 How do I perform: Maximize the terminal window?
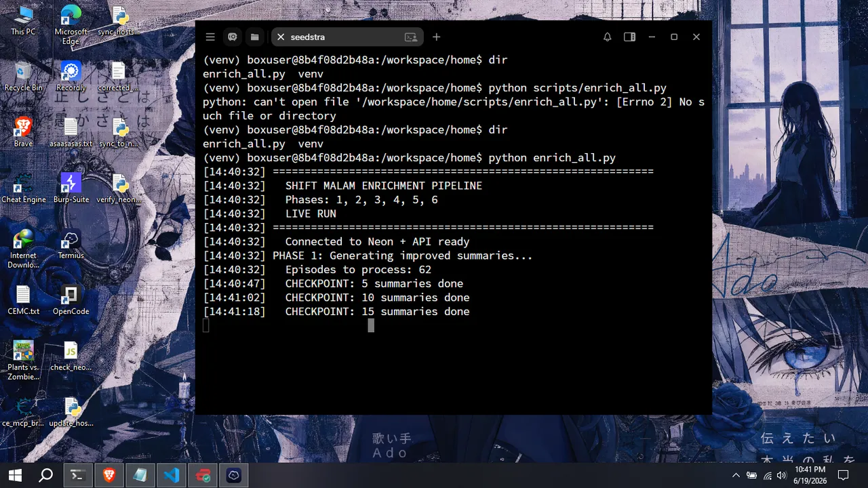click(674, 37)
